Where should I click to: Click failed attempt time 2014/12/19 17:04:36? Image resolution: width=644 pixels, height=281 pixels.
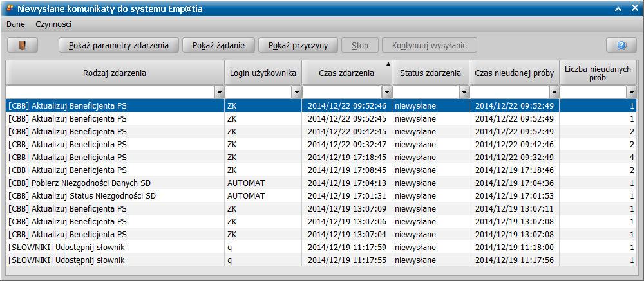[515, 183]
